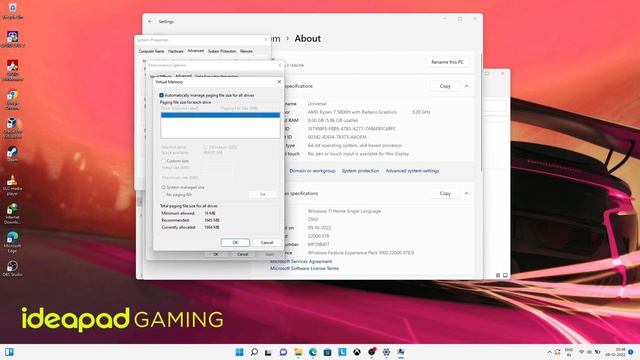Select Internet Download Manager desktop shortcut
Image resolution: width=640 pixels, height=360 pixels.
pos(12,213)
